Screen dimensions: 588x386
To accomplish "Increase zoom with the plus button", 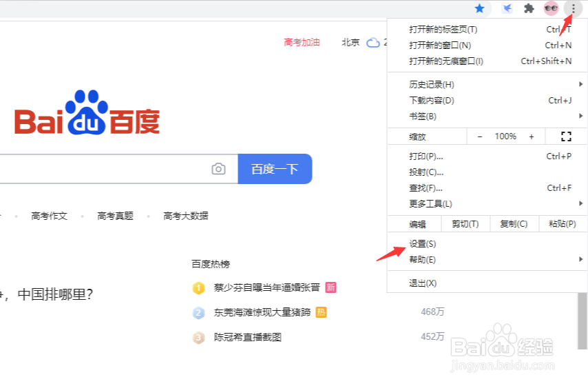I will click(x=532, y=136).
